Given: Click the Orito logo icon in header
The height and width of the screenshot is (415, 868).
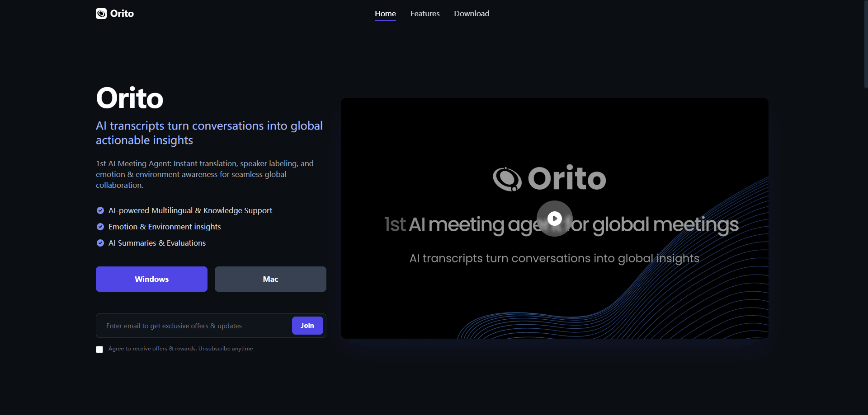Looking at the screenshot, I should point(101,14).
